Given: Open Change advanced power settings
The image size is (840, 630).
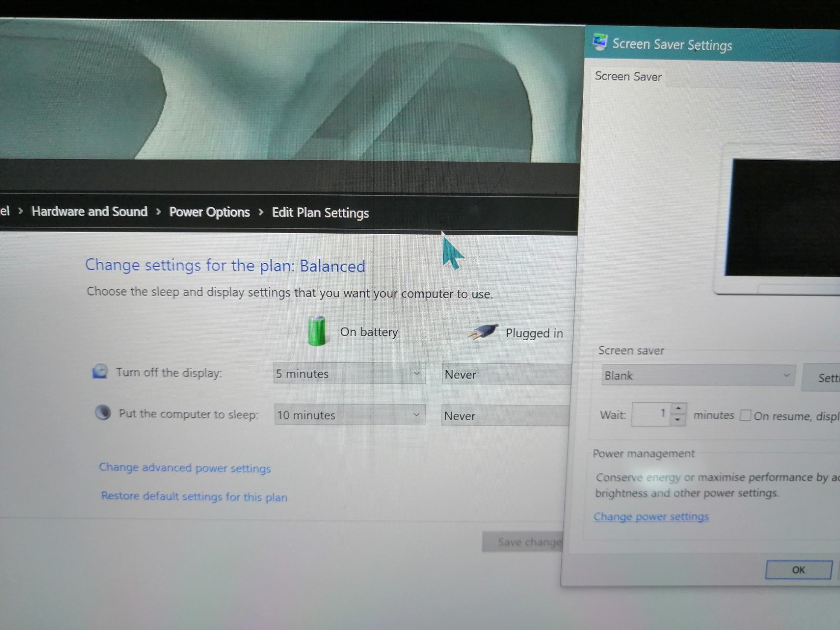Looking at the screenshot, I should click(x=185, y=467).
